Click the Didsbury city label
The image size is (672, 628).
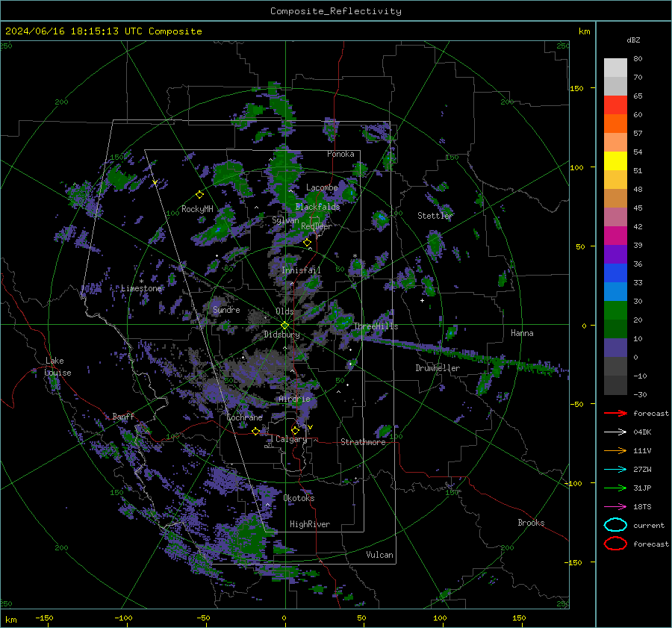(281, 335)
